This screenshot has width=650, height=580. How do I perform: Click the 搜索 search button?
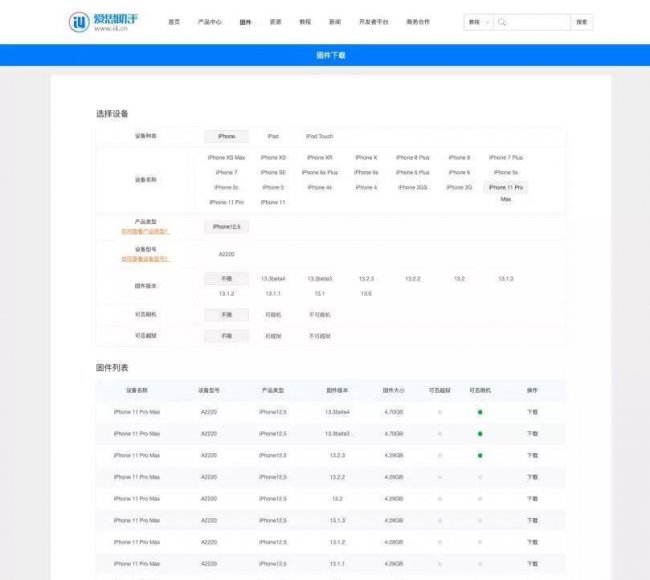[x=582, y=22]
